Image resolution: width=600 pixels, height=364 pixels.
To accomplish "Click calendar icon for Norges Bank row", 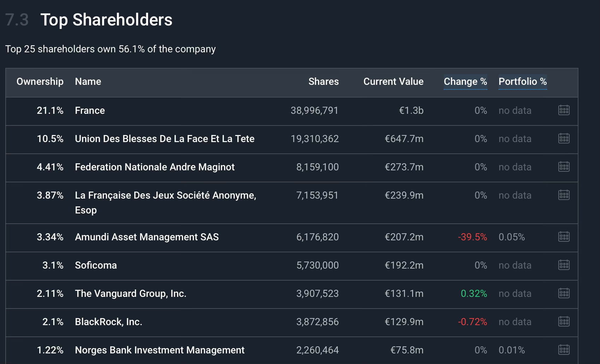I will 564,350.
